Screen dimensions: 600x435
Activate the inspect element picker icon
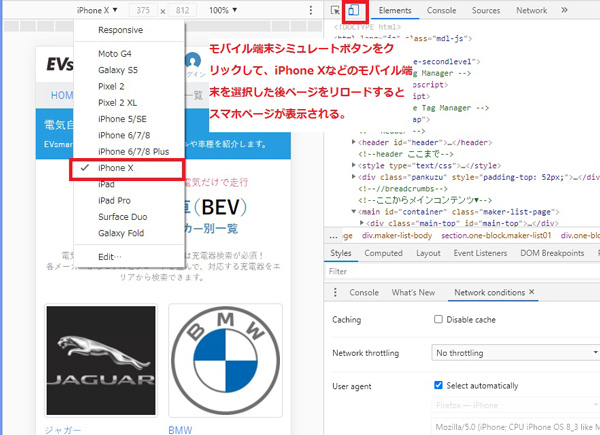[335, 10]
